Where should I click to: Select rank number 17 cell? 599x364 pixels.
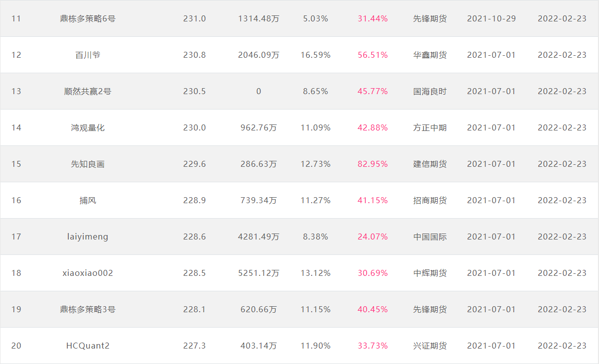click(x=16, y=237)
